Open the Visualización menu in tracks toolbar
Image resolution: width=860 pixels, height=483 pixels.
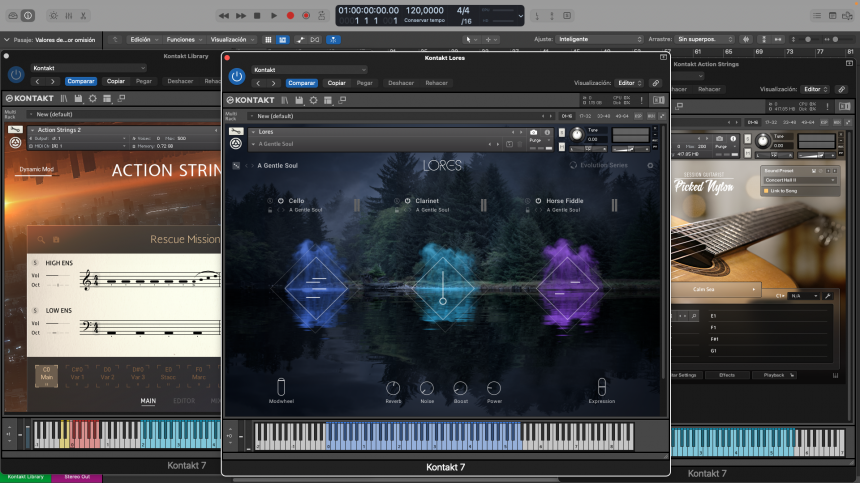(233, 39)
